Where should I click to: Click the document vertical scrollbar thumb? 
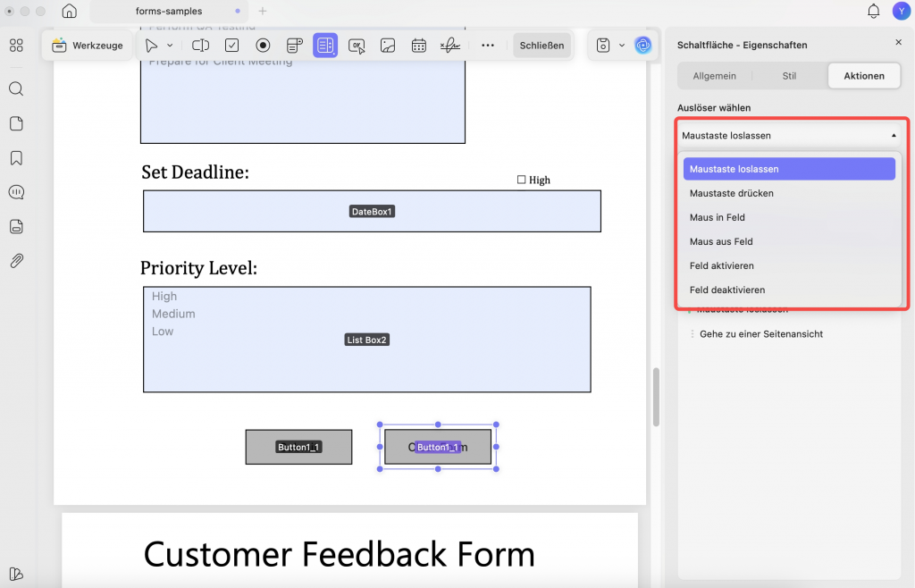click(x=656, y=397)
